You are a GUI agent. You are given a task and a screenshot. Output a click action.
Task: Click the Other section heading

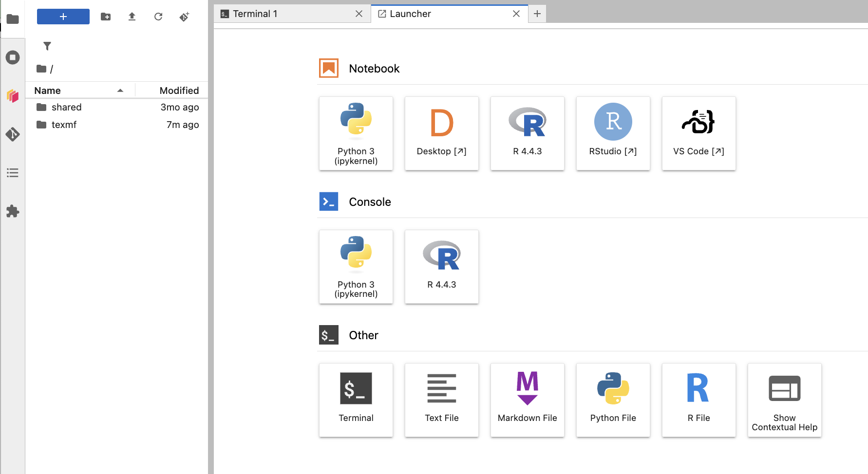tap(363, 335)
